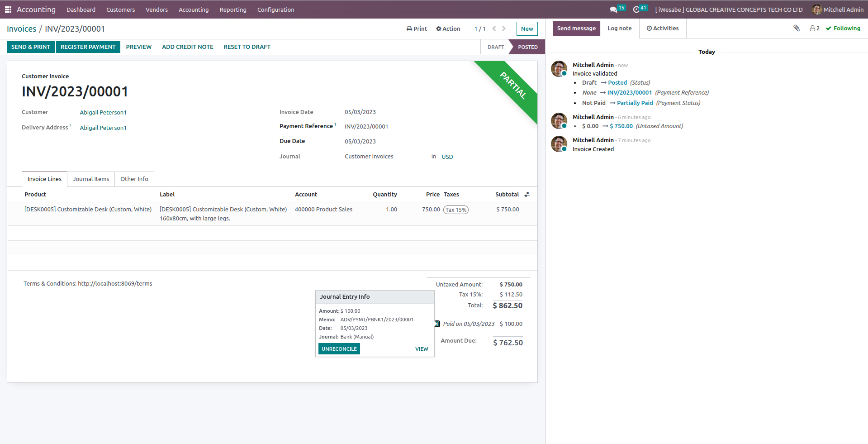The image size is (868, 444).
Task: Click the Register Payment button
Action: [x=88, y=47]
